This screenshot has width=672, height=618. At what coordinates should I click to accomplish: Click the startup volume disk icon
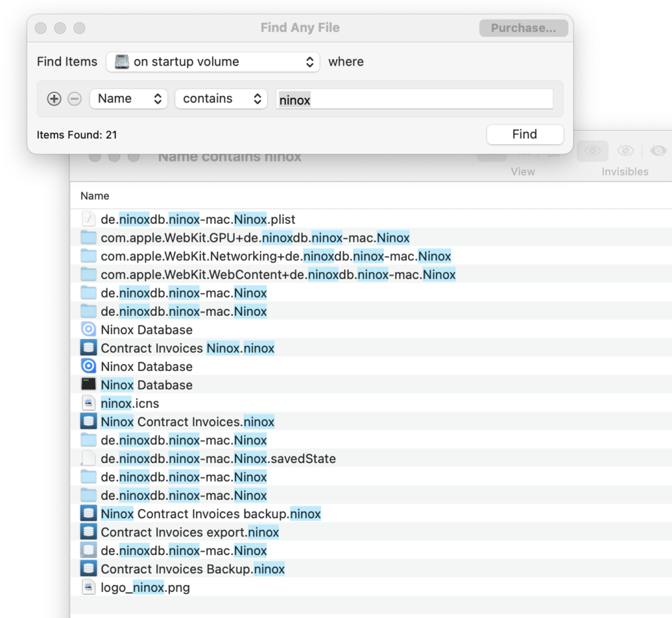pos(122,62)
